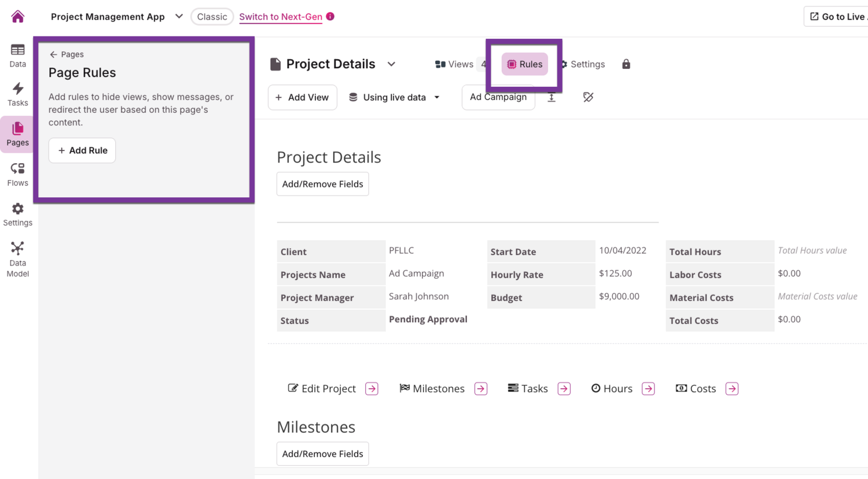Image resolution: width=868 pixels, height=479 pixels.
Task: Toggle the Classic mode pill
Action: coord(212,17)
